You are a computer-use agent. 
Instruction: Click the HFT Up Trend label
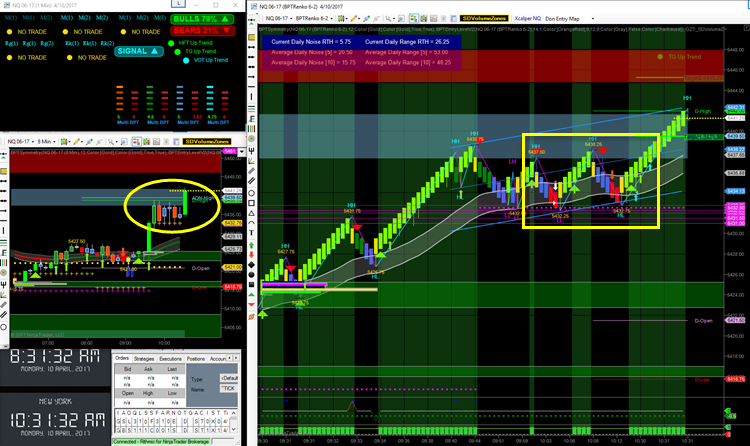[x=195, y=43]
